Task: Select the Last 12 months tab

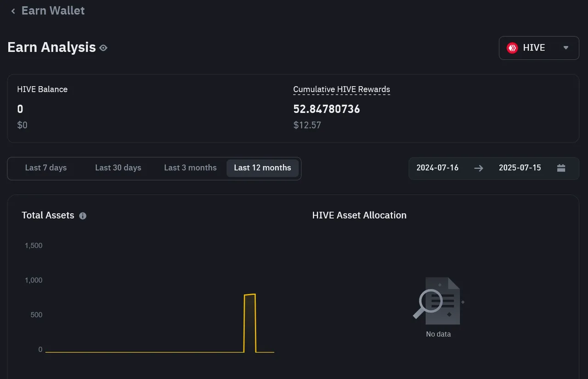Action: point(262,168)
